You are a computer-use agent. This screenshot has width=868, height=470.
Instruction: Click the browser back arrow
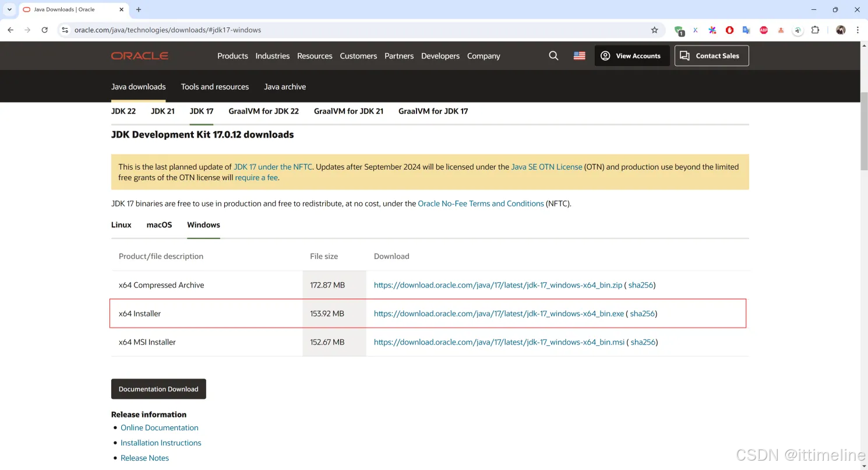[x=10, y=30]
